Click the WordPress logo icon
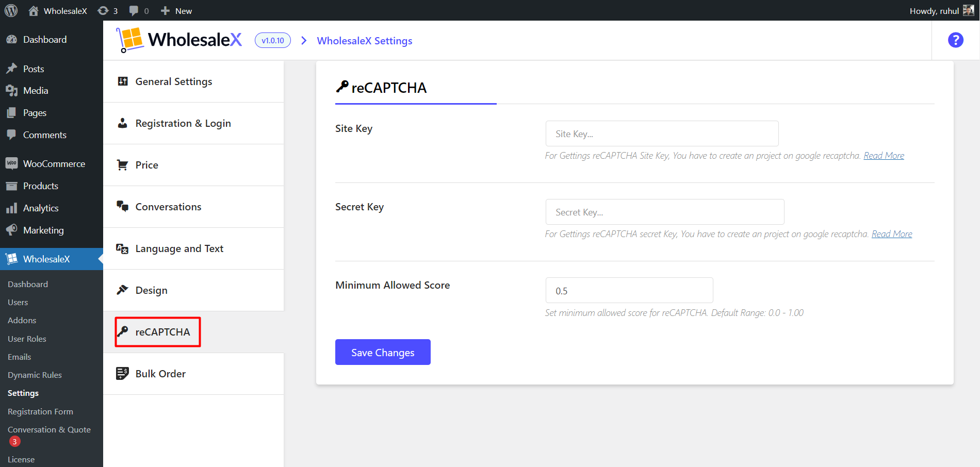This screenshot has height=467, width=980. 11,10
